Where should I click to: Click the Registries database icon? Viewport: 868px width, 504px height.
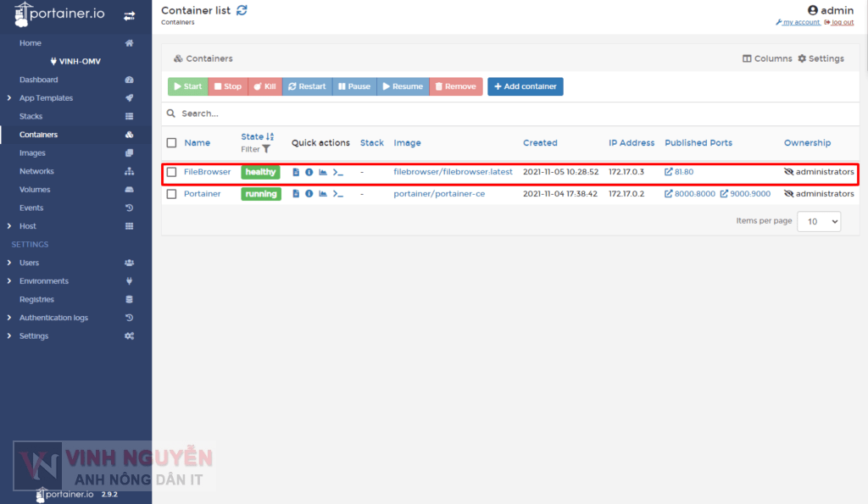pyautogui.click(x=129, y=299)
